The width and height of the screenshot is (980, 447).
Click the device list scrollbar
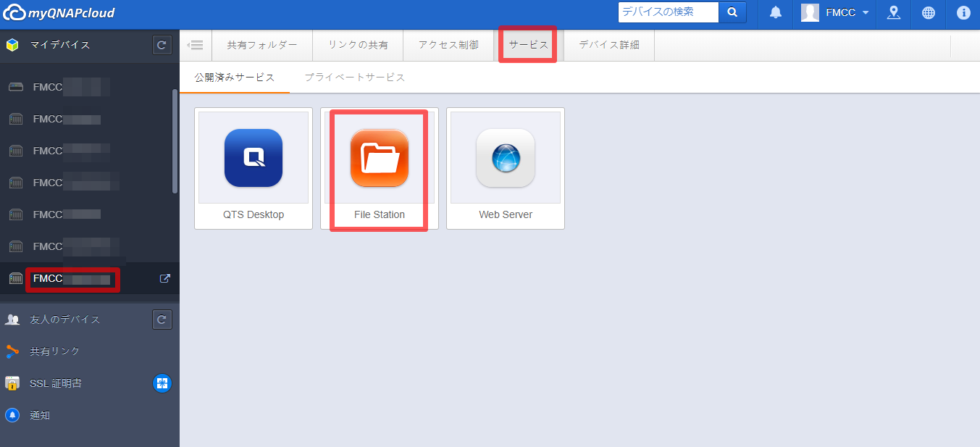(175, 141)
